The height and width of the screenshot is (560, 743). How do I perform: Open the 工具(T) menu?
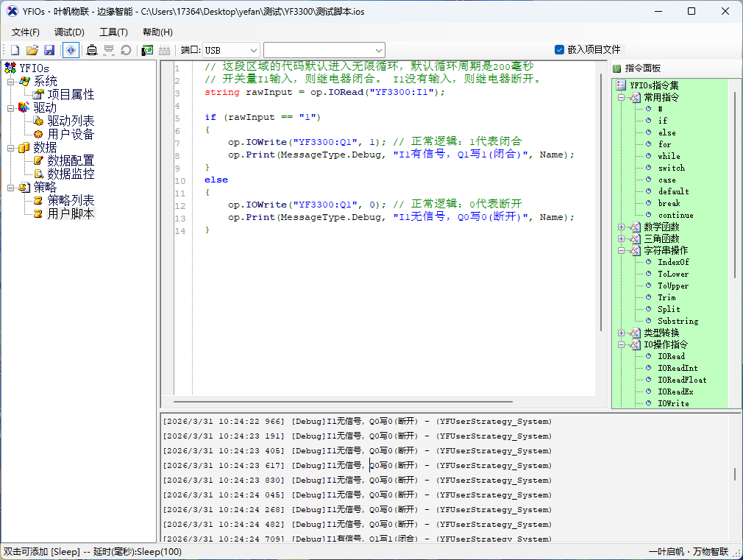(113, 32)
